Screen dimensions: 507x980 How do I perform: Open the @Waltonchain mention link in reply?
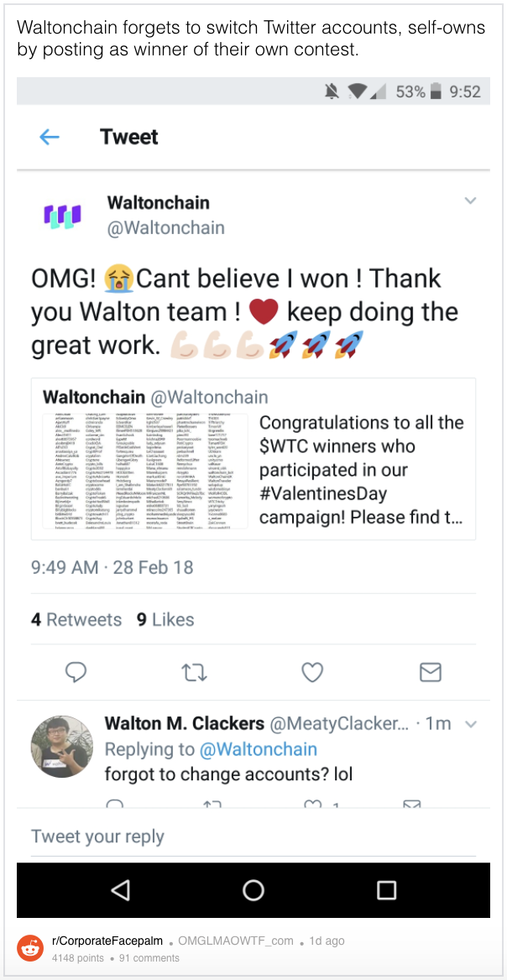tap(259, 748)
